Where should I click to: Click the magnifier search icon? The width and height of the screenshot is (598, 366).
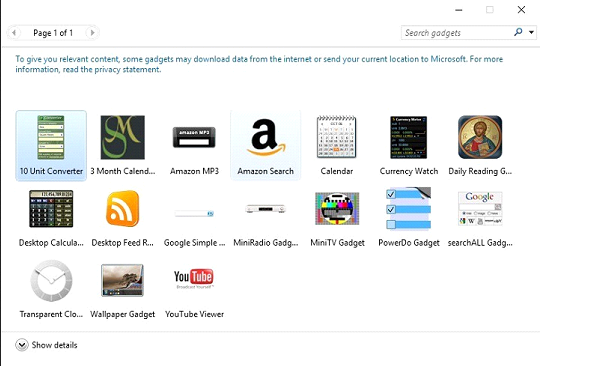pyautogui.click(x=518, y=32)
